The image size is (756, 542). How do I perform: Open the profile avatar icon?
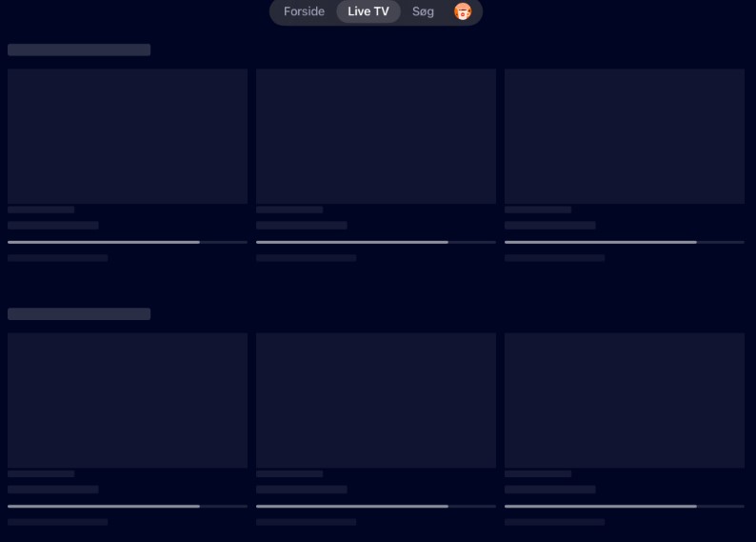coord(463,11)
